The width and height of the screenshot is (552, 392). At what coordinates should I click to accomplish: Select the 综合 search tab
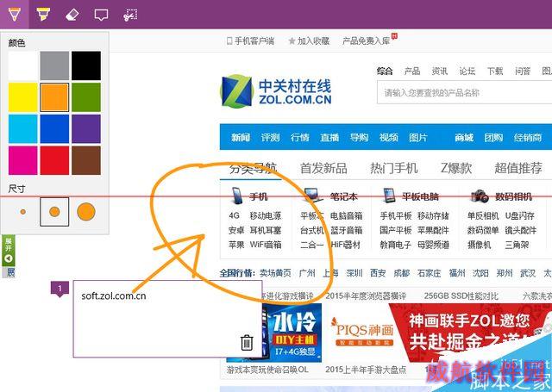click(x=385, y=71)
